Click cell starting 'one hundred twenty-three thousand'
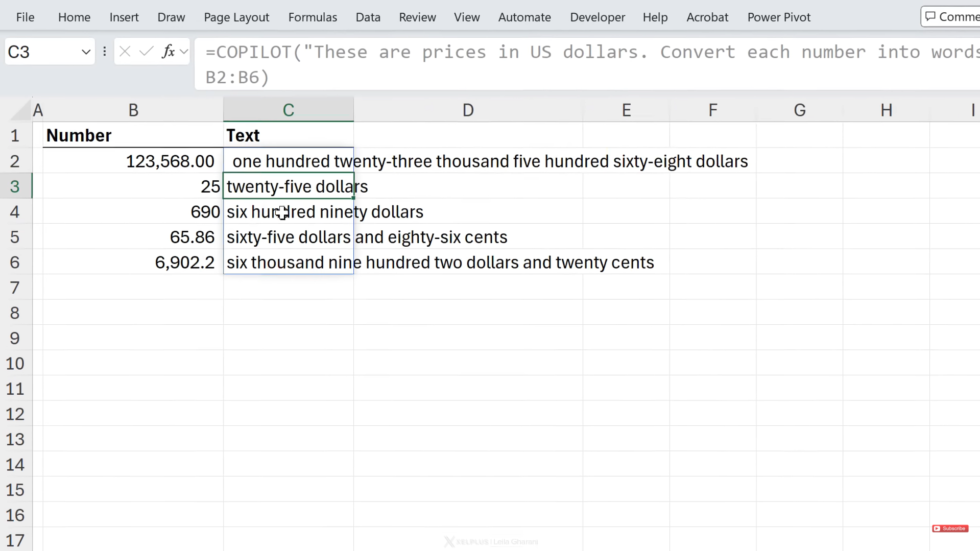This screenshot has width=980, height=551. click(x=289, y=161)
